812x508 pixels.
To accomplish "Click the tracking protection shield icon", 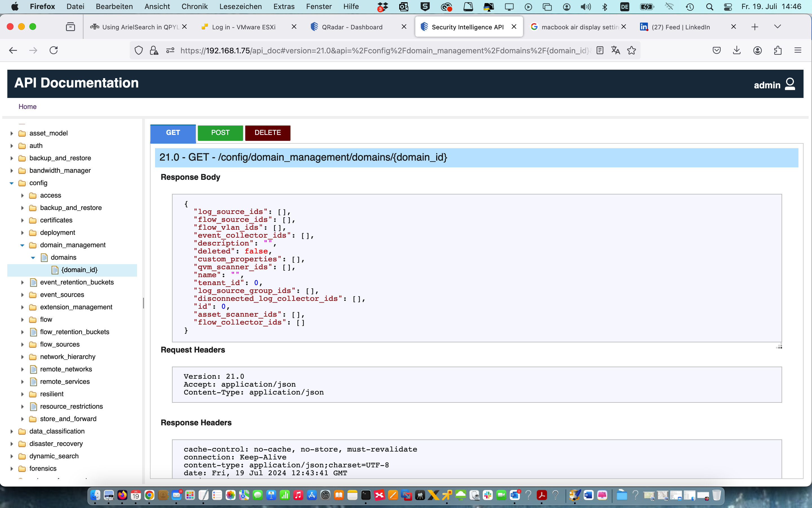I will click(x=139, y=51).
